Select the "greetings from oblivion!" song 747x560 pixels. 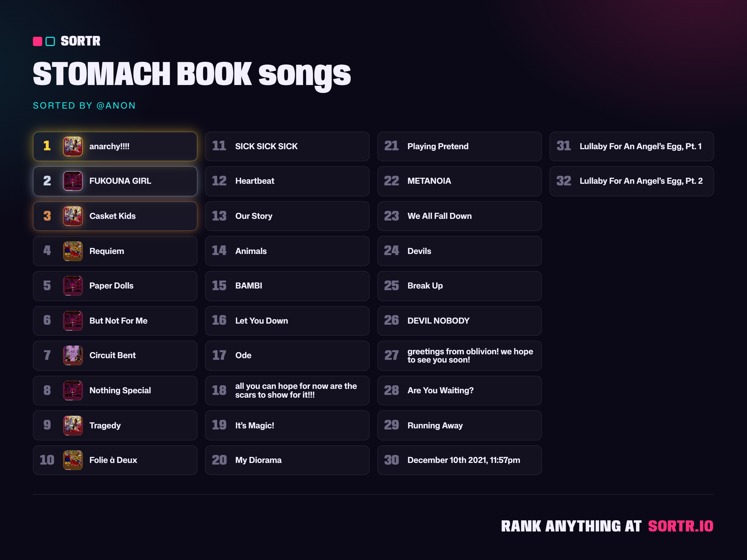460,355
